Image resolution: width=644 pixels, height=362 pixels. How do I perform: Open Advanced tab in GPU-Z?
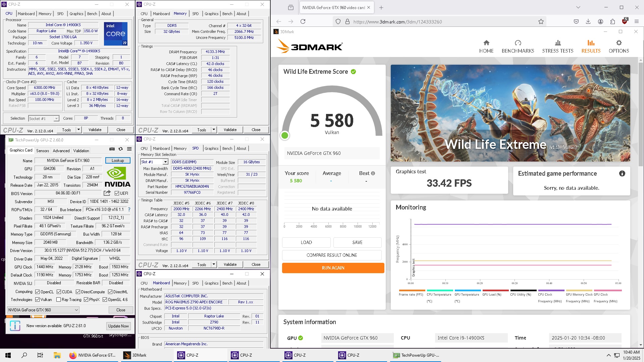(61, 151)
